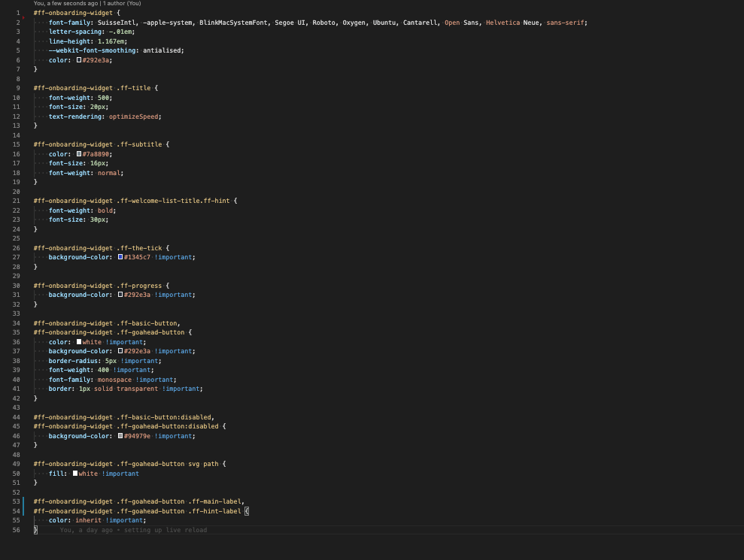Click the white color swatch on the color property
The width and height of the screenshot is (744, 560).
(x=80, y=341)
